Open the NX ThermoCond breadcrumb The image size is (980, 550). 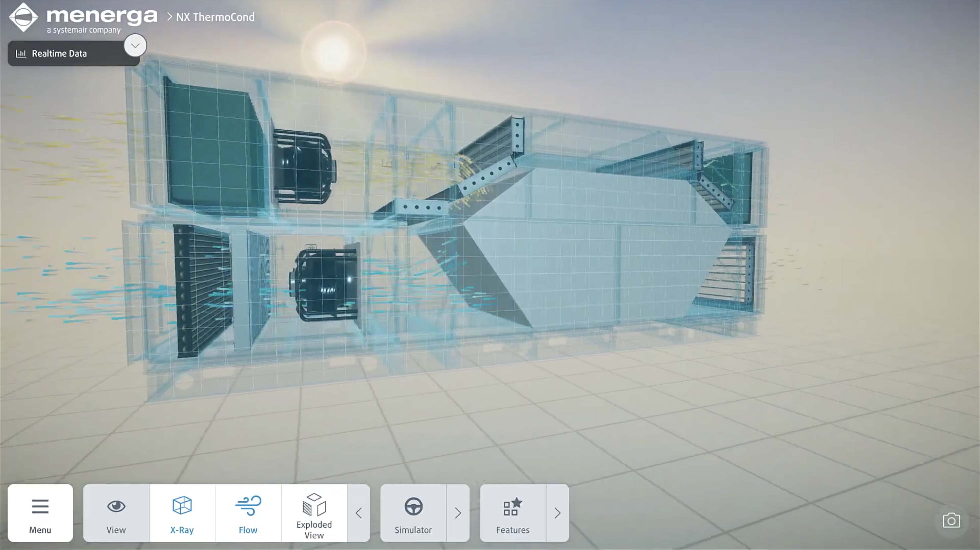[215, 17]
